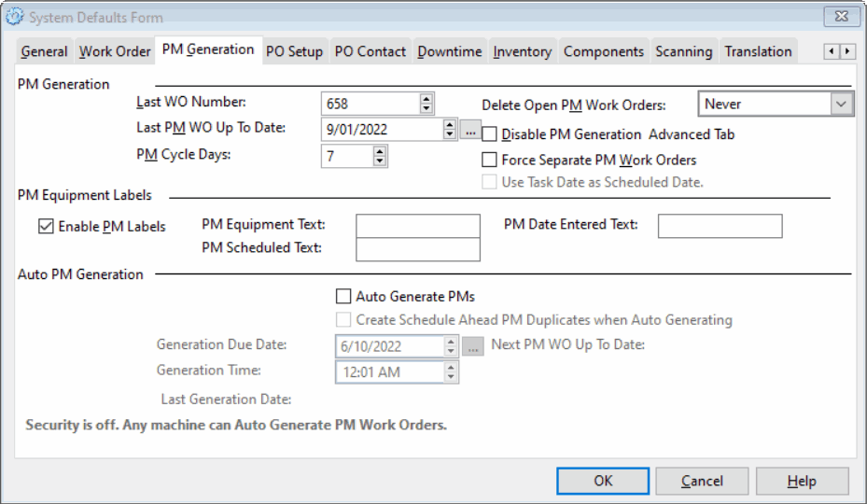Decrease the PM Cycle Days value
Image resolution: width=867 pixels, height=504 pixels.
(379, 161)
